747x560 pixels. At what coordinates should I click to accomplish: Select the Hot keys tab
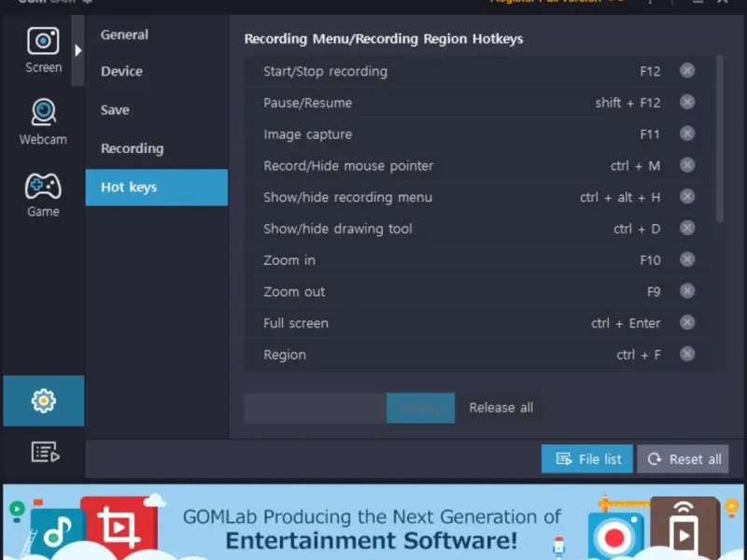[157, 188]
